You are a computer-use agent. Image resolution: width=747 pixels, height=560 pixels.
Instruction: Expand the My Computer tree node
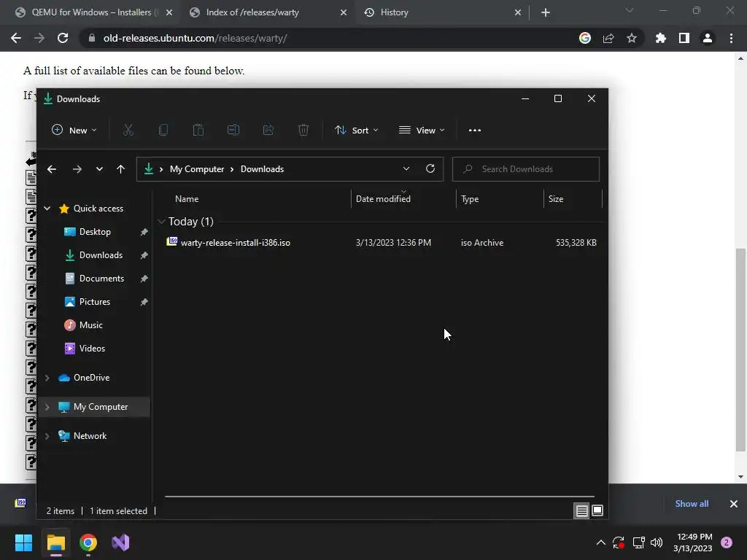point(47,407)
